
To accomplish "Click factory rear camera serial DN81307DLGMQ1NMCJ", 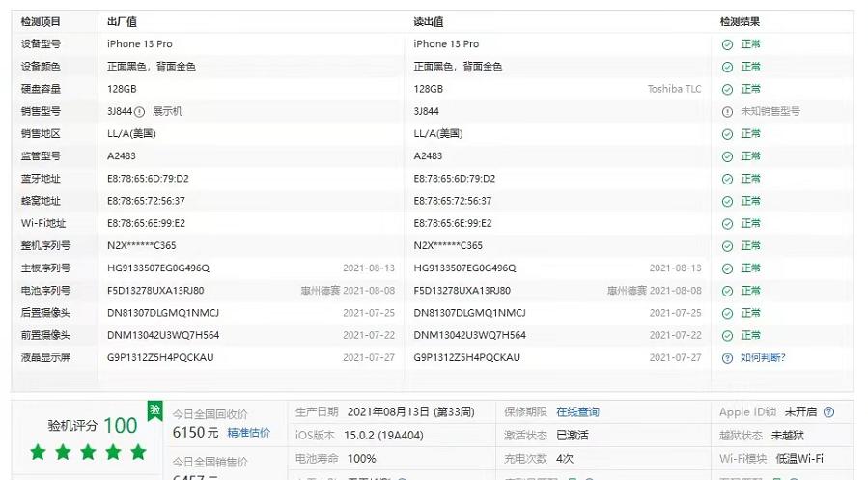I will coord(163,313).
